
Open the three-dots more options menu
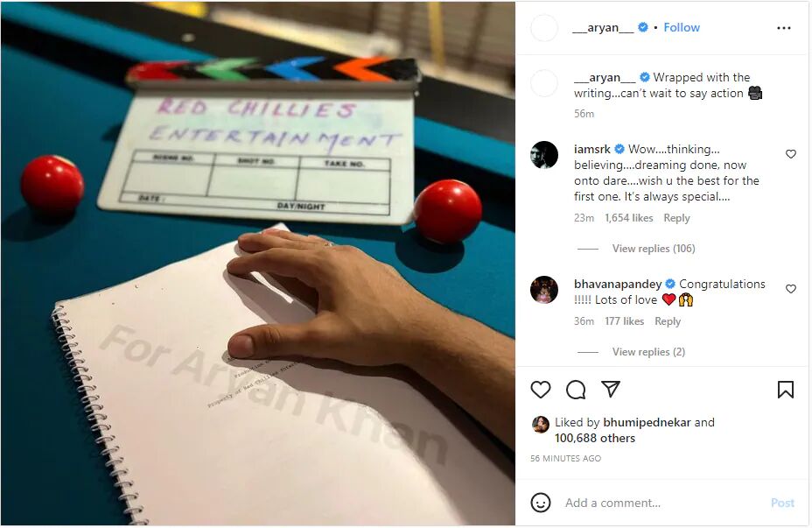(783, 28)
